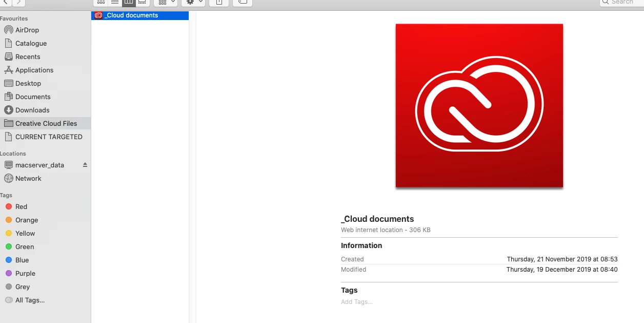Switch to column view

tap(129, 2)
